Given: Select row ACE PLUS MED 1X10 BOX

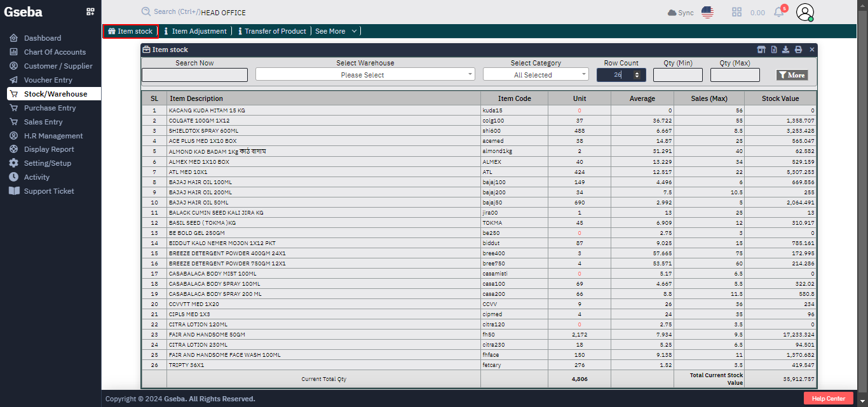Looking at the screenshot, I should [x=479, y=141].
